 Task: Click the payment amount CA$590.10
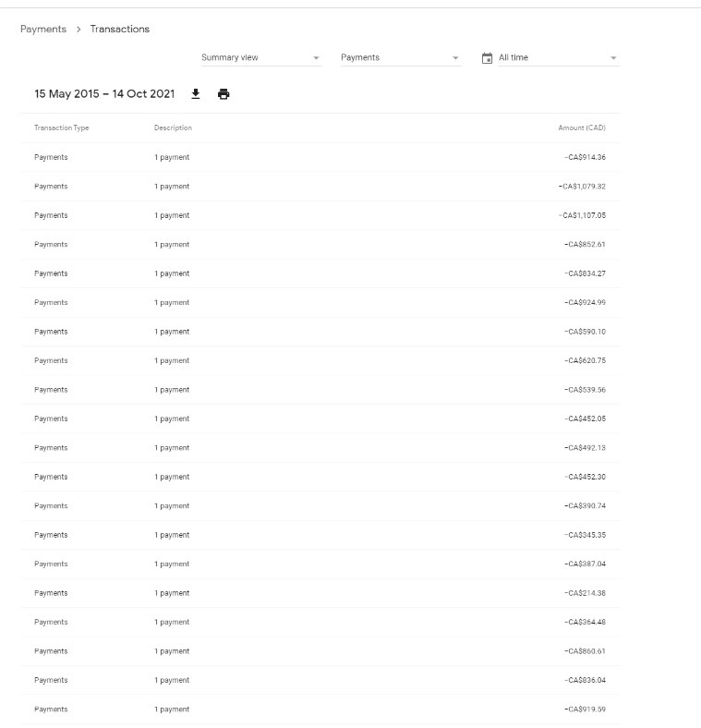click(585, 332)
